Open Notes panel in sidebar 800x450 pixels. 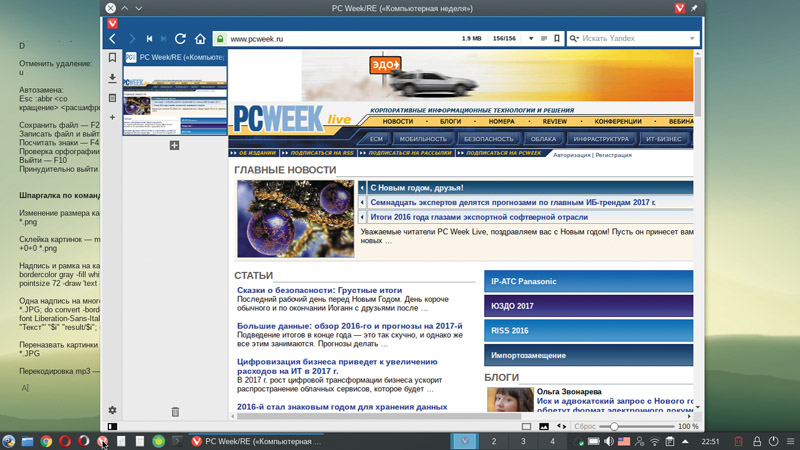tap(112, 97)
